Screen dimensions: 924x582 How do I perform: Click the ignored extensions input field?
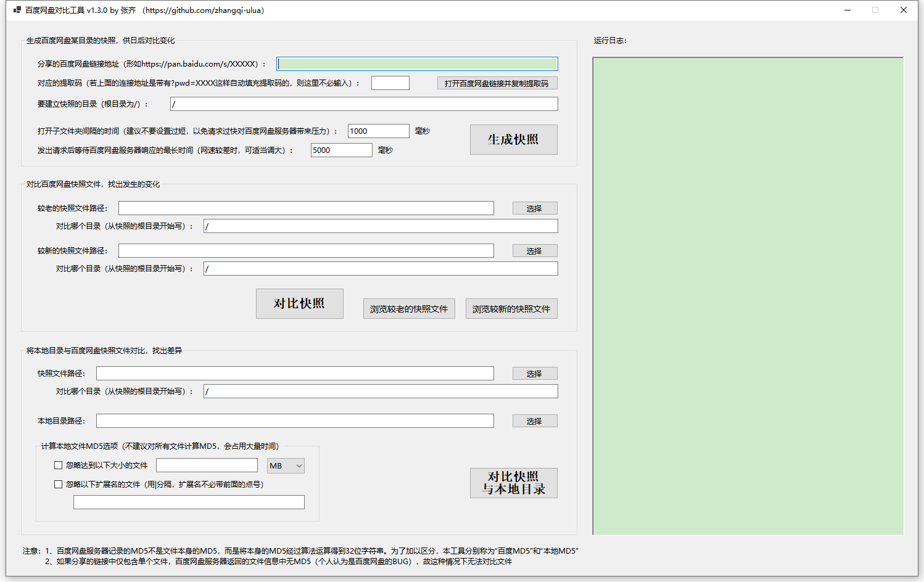coord(189,502)
